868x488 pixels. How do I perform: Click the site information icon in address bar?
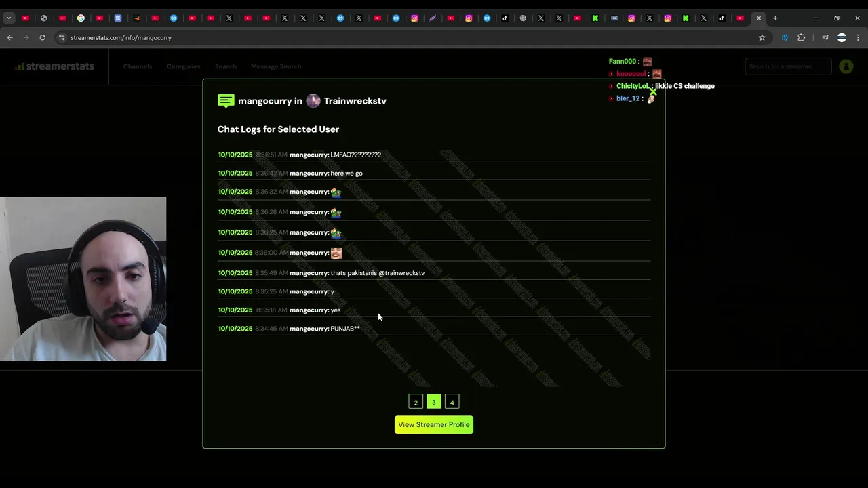62,37
